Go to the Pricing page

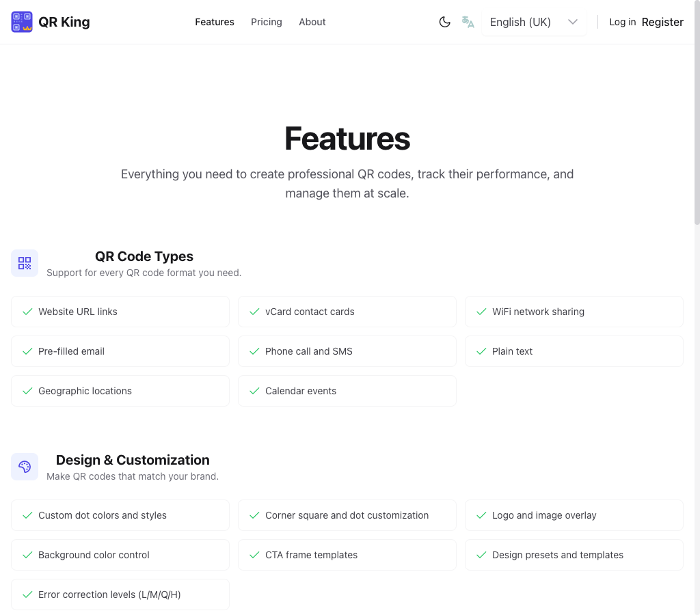pos(267,22)
